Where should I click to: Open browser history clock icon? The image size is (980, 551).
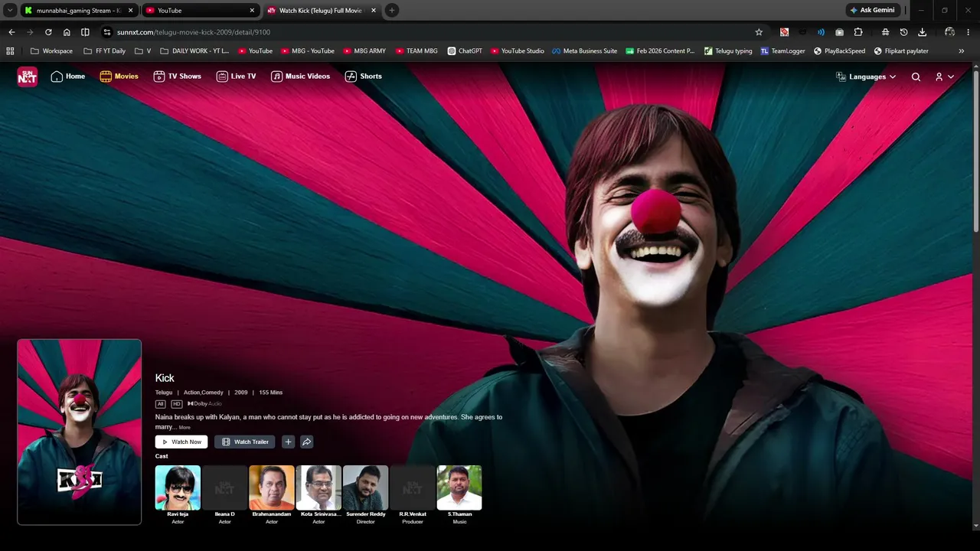(903, 32)
